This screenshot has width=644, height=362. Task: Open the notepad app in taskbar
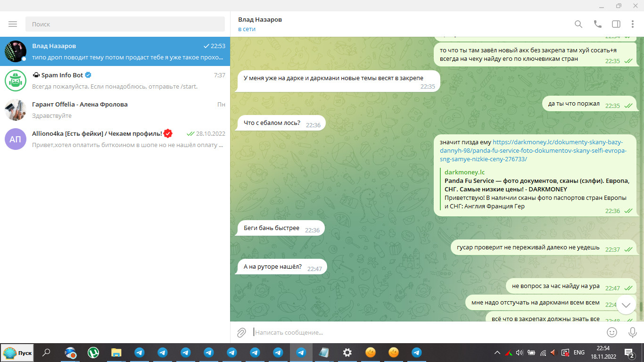click(324, 353)
